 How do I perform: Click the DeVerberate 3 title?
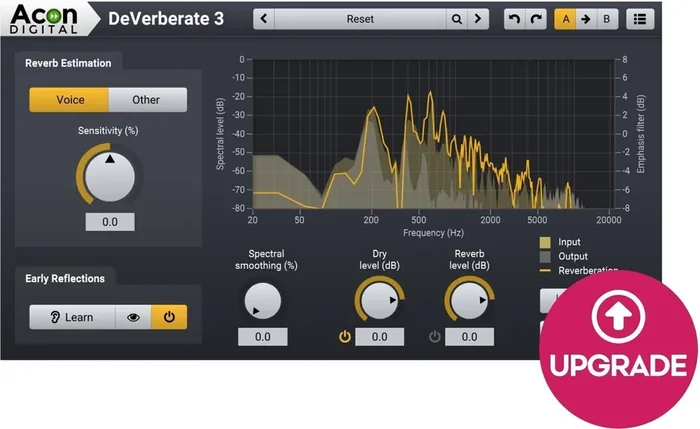coord(166,19)
